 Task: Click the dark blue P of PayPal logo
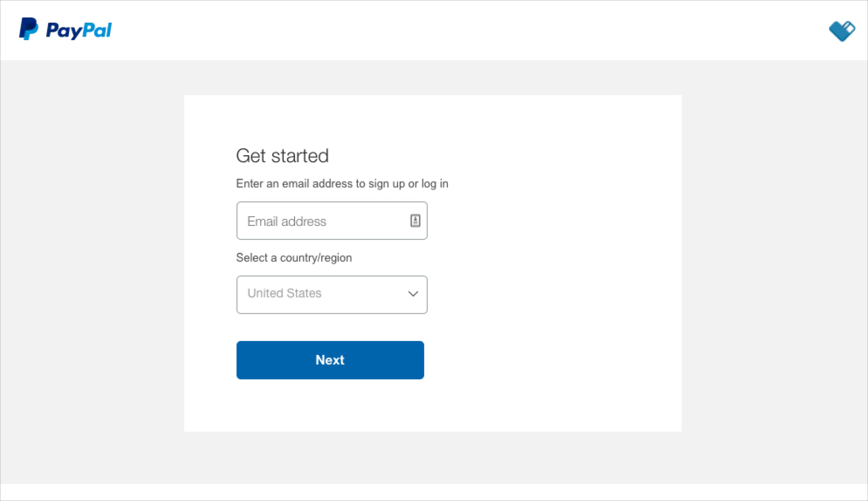[54, 30]
